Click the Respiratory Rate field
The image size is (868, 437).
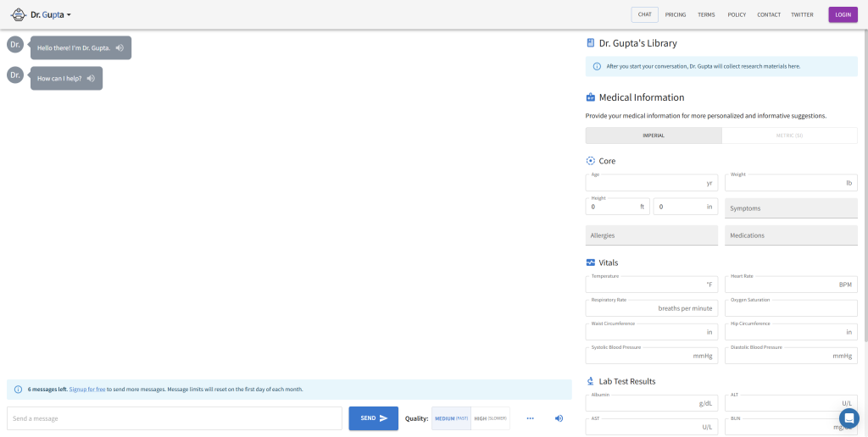click(x=652, y=308)
